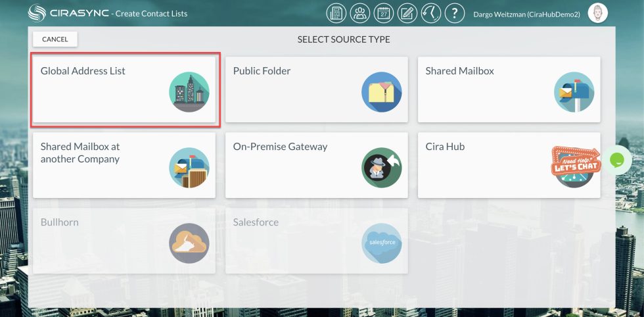Click the user avatar picture
The width and height of the screenshot is (644, 317).
597,13
